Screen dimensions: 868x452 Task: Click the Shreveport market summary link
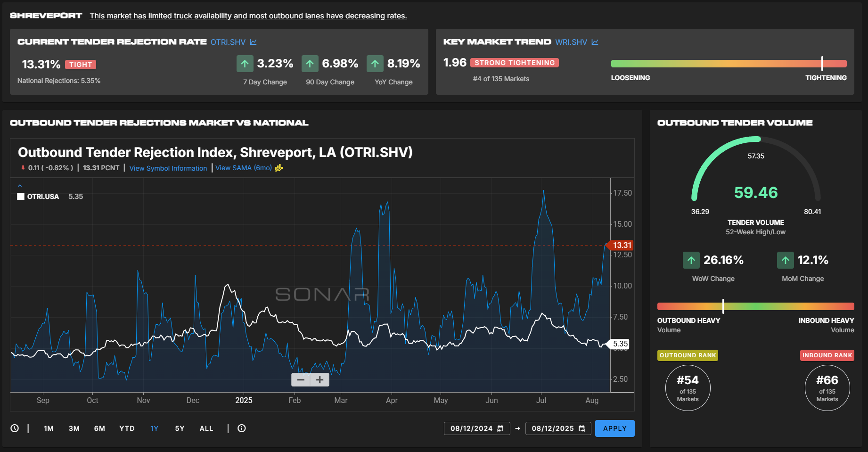pos(248,16)
